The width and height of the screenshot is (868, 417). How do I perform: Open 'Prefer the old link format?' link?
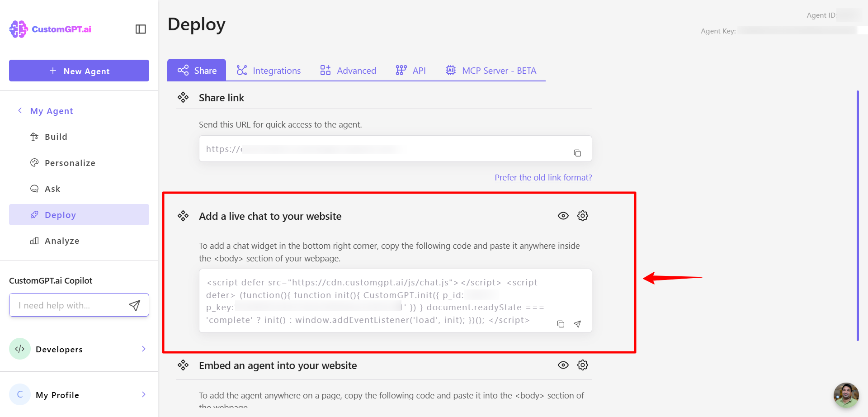coord(543,177)
